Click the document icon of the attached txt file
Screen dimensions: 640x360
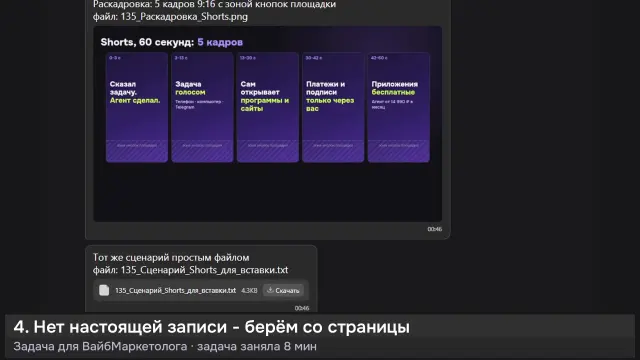click(x=104, y=290)
